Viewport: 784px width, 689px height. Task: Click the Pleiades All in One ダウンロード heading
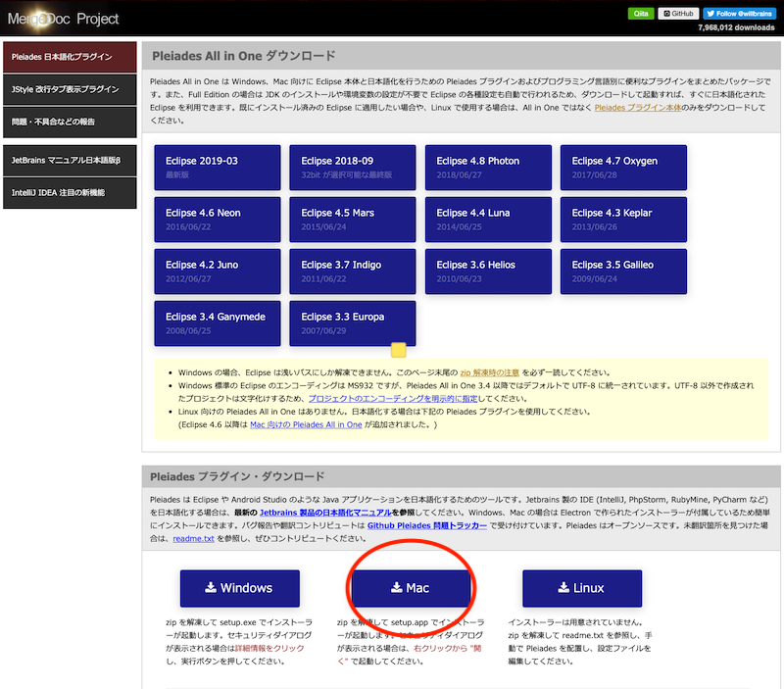pyautogui.click(x=243, y=56)
